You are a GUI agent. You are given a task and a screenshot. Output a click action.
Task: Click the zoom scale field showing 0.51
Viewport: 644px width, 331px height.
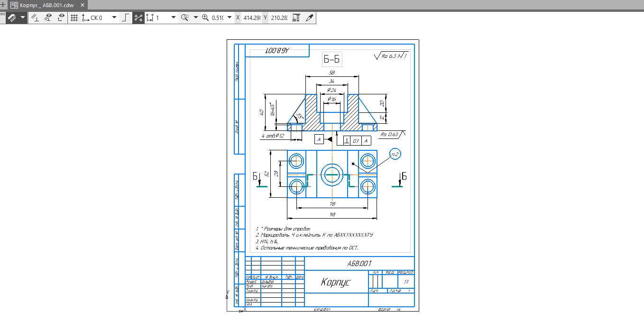tap(217, 18)
